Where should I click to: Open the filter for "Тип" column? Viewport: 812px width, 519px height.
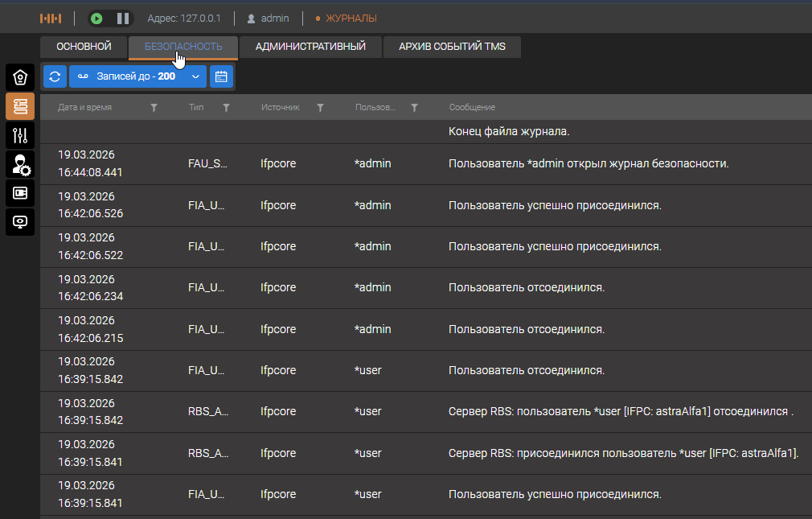(x=227, y=108)
